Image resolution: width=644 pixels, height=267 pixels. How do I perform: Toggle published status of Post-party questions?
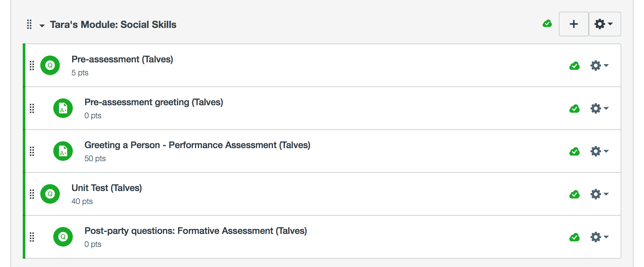574,237
